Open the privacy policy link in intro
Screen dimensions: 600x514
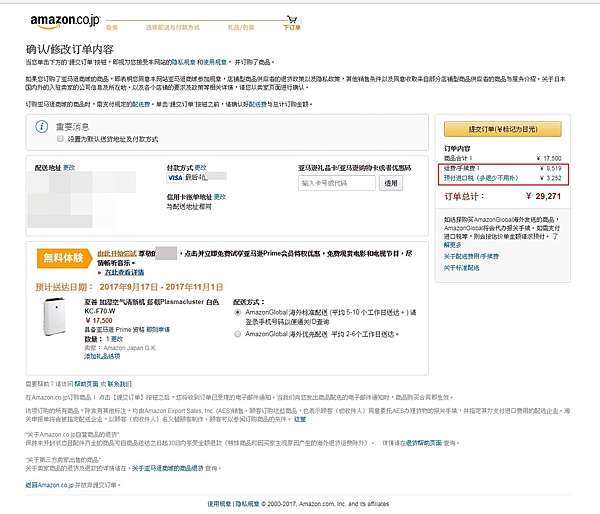[x=183, y=62]
